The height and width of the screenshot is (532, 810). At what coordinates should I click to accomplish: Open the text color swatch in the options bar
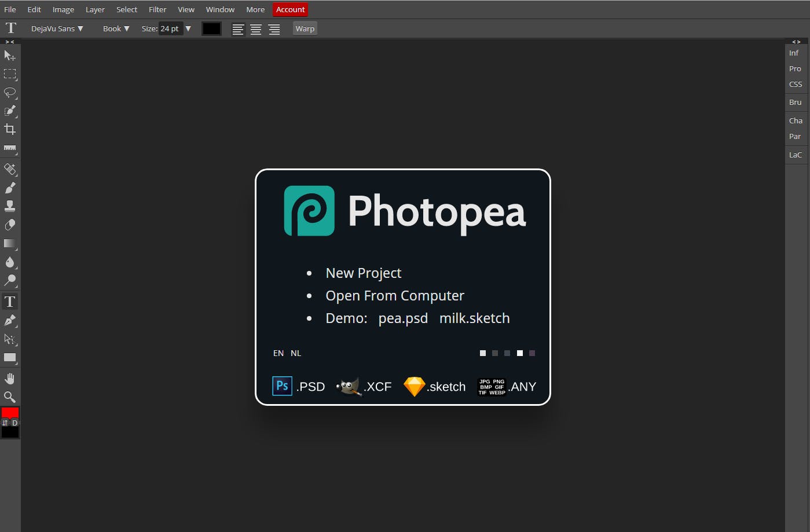211,29
